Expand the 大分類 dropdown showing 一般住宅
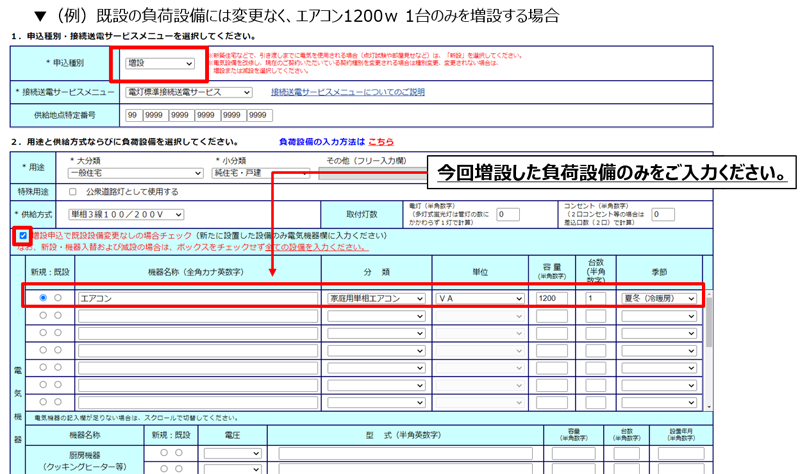 pos(135,173)
